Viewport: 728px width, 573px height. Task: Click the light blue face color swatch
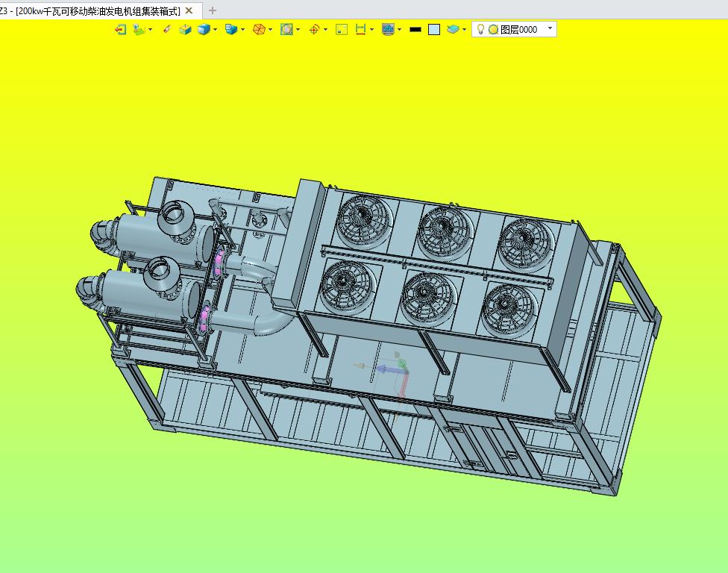click(x=434, y=30)
